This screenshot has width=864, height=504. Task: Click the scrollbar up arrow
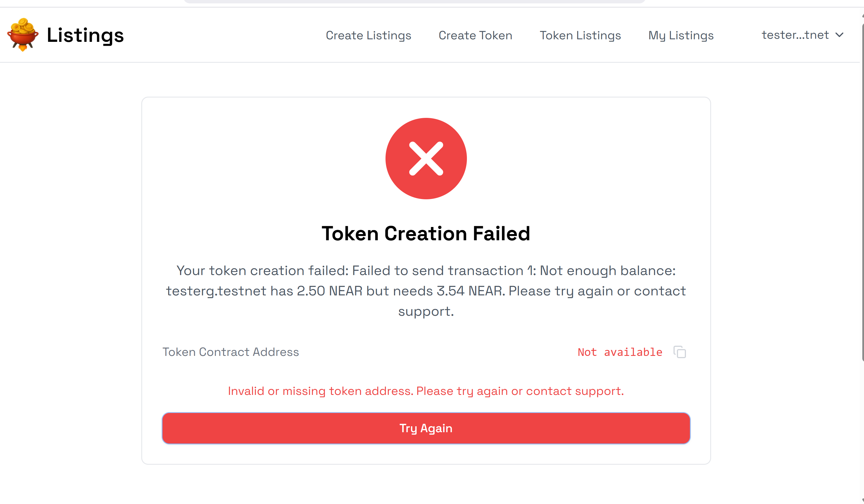pyautogui.click(x=863, y=16)
